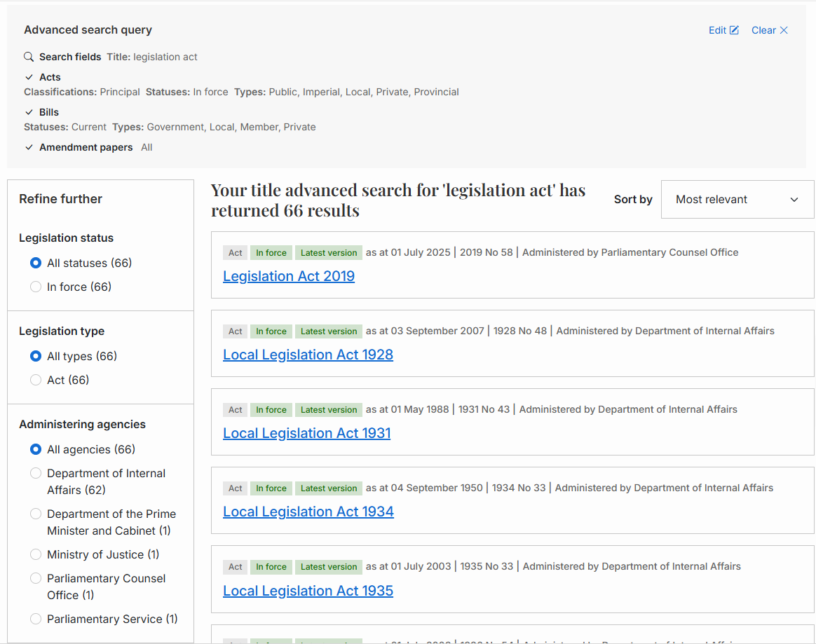
Task: Collapse the Bills section chevron
Action: [29, 112]
